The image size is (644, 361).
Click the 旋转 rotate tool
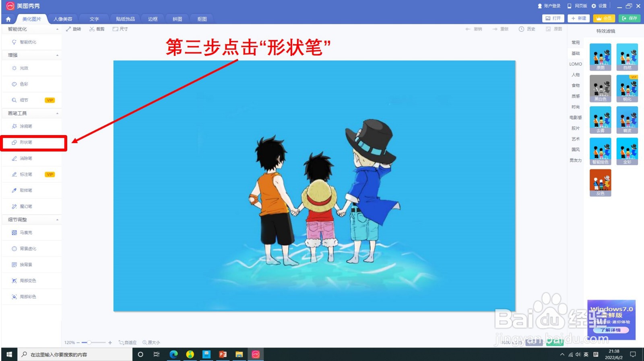point(73,29)
